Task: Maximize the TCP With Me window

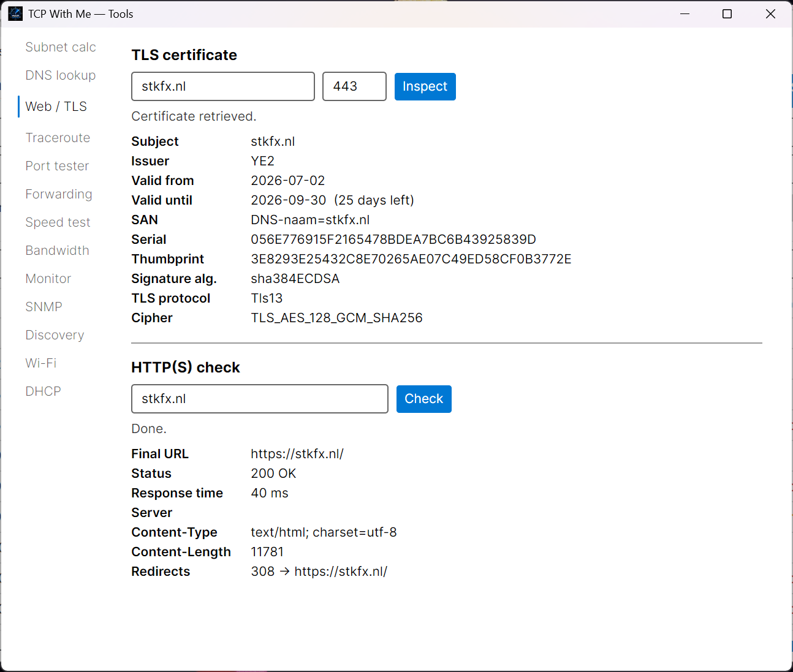Action: (x=727, y=13)
